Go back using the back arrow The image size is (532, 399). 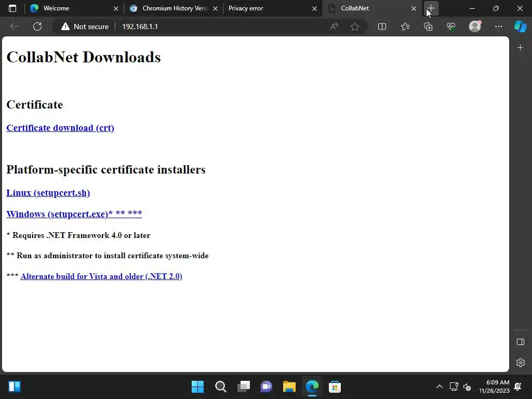coord(14,26)
